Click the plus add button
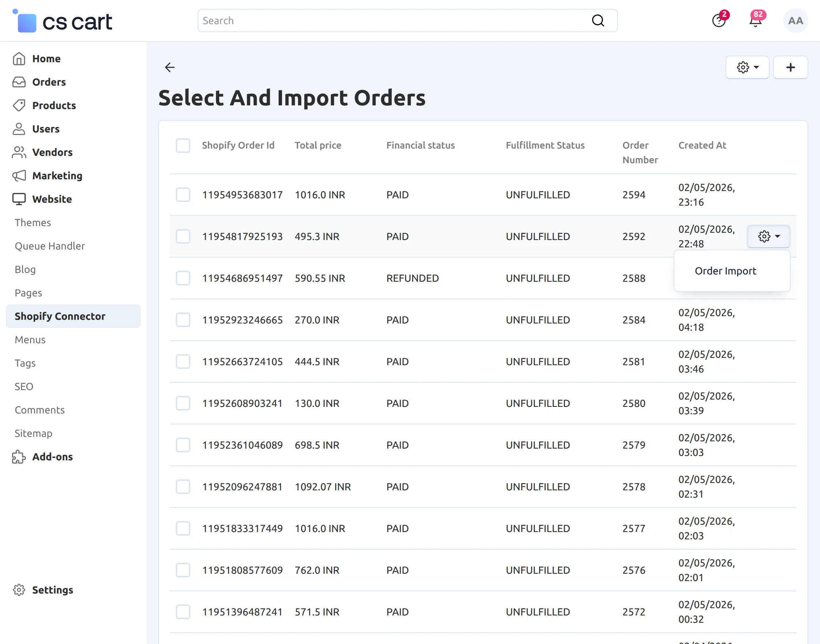The image size is (820, 644). (x=790, y=67)
